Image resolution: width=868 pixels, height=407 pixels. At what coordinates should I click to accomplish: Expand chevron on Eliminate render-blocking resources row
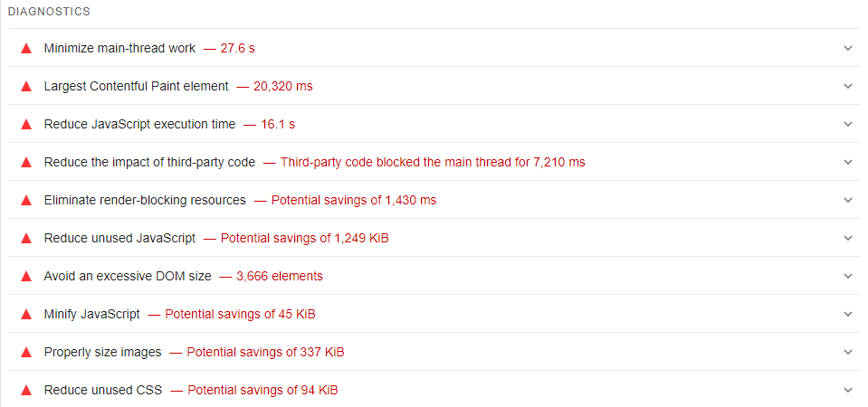[847, 200]
